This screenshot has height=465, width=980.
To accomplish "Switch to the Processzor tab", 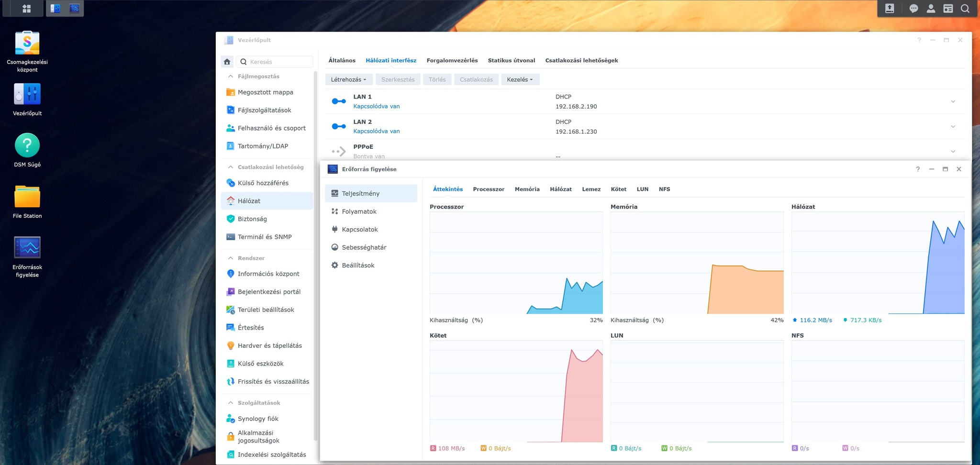I will [489, 189].
